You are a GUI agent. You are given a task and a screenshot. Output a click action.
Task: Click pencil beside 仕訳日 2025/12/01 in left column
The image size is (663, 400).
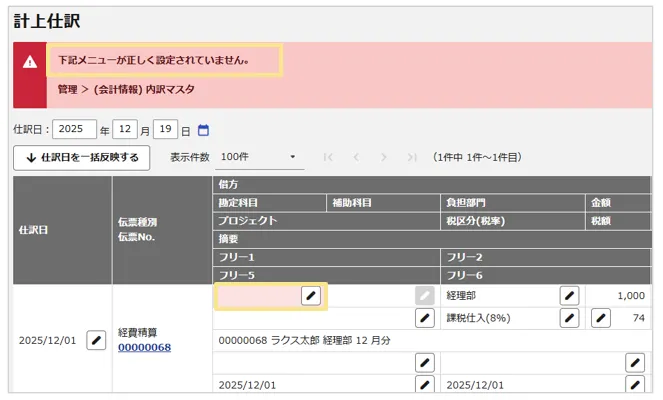[96, 340]
